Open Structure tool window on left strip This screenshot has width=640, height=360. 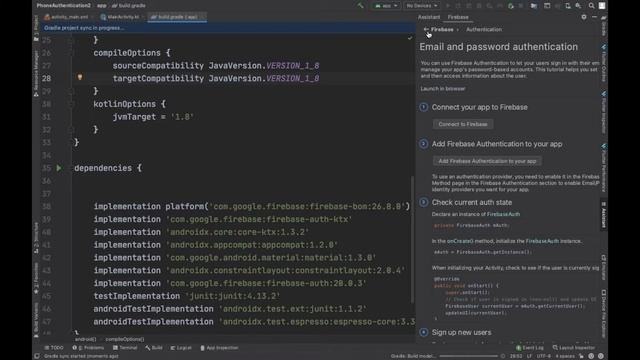tap(36, 238)
